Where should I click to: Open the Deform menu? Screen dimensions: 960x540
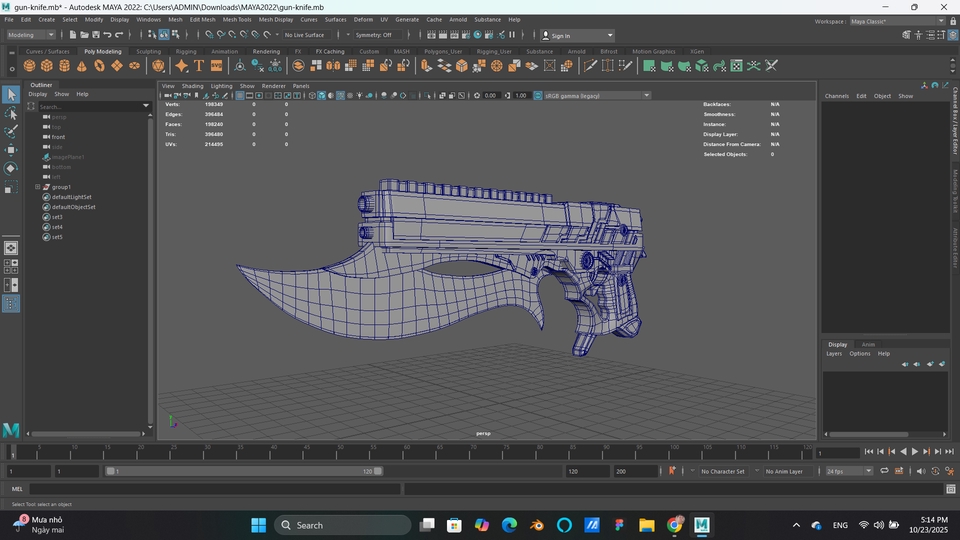coord(363,20)
